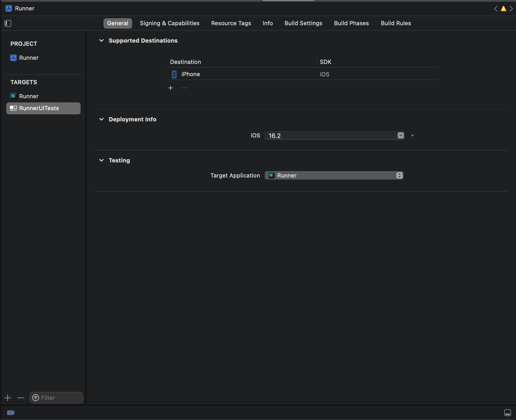This screenshot has width=516, height=420.
Task: Click the iPhone device icon in Destination row
Action: (x=174, y=74)
